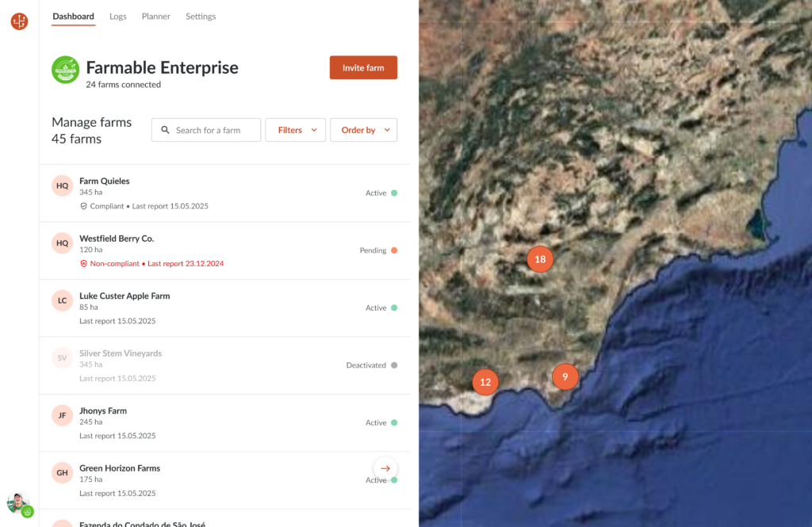The image size is (812, 527).
Task: Click the gray Deactivated dot for Silver Stem
Action: pos(394,365)
